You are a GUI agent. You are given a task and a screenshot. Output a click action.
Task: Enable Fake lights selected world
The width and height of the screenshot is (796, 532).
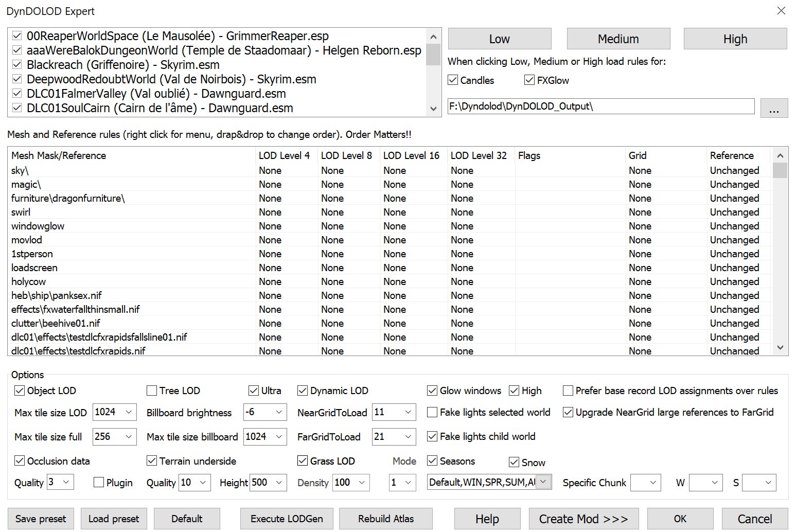coord(432,412)
